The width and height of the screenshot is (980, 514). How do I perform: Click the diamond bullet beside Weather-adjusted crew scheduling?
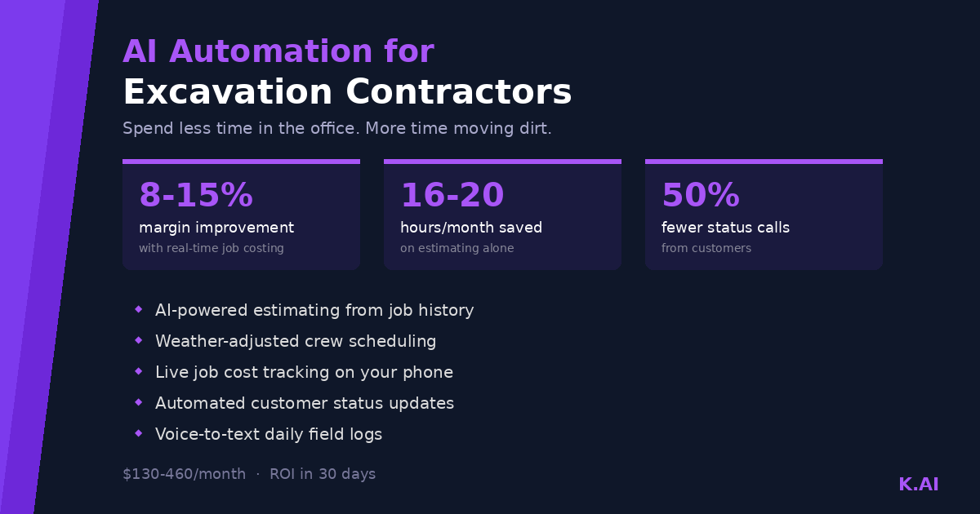click(x=139, y=340)
